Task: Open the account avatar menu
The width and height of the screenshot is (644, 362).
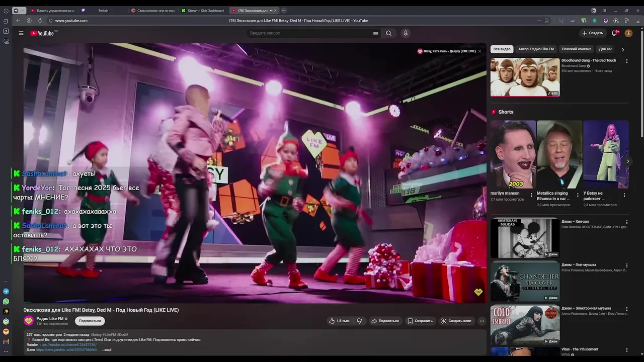Action: click(x=628, y=33)
